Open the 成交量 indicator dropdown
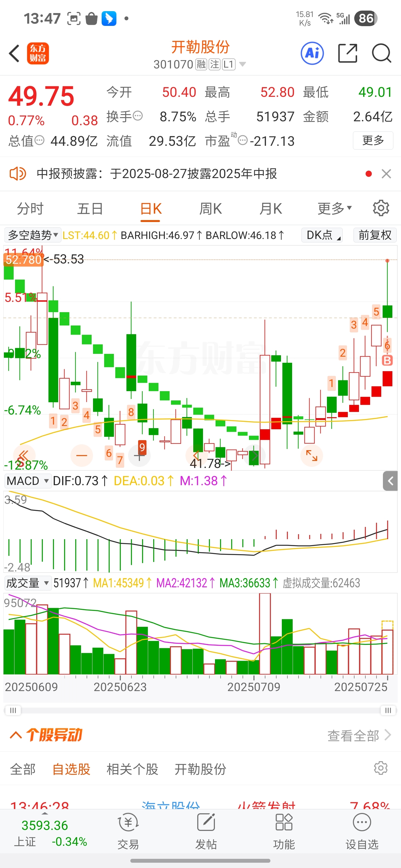This screenshot has height=868, width=401. (28, 583)
